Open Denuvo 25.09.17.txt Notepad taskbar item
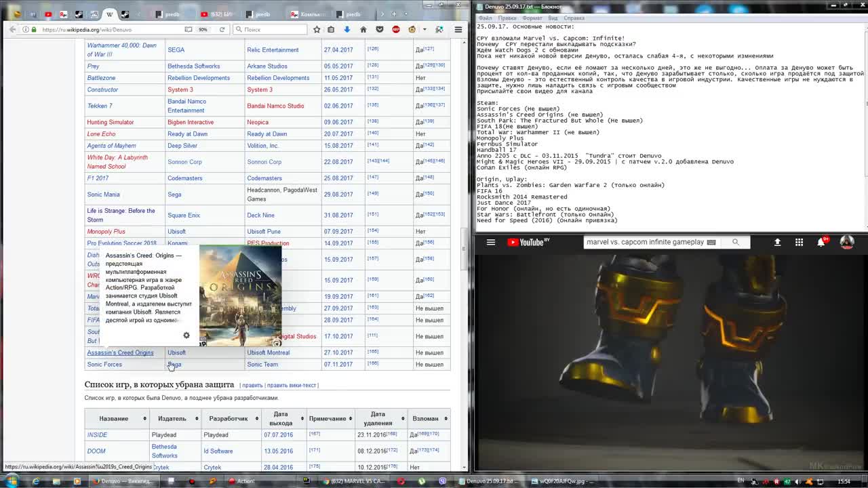This screenshot has width=868, height=488. pyautogui.click(x=490, y=481)
